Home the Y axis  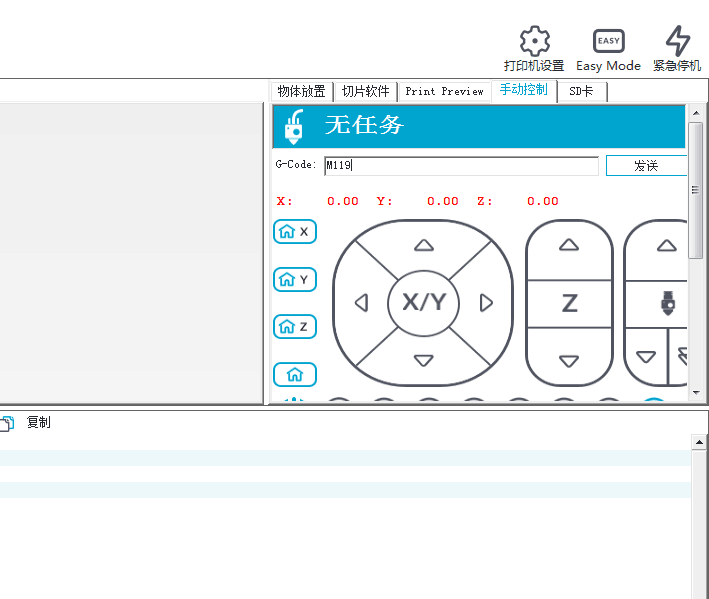[295, 279]
